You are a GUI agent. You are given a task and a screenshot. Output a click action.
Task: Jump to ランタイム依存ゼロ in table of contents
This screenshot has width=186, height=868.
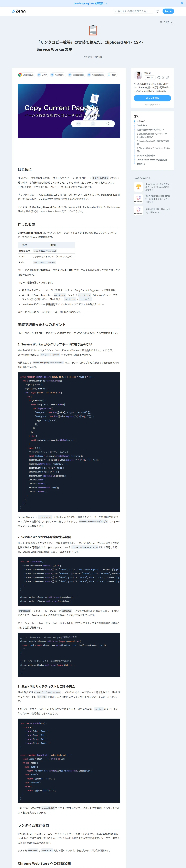point(146,156)
